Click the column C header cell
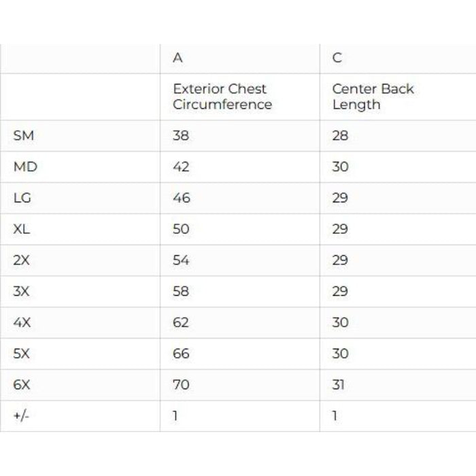 tap(337, 58)
